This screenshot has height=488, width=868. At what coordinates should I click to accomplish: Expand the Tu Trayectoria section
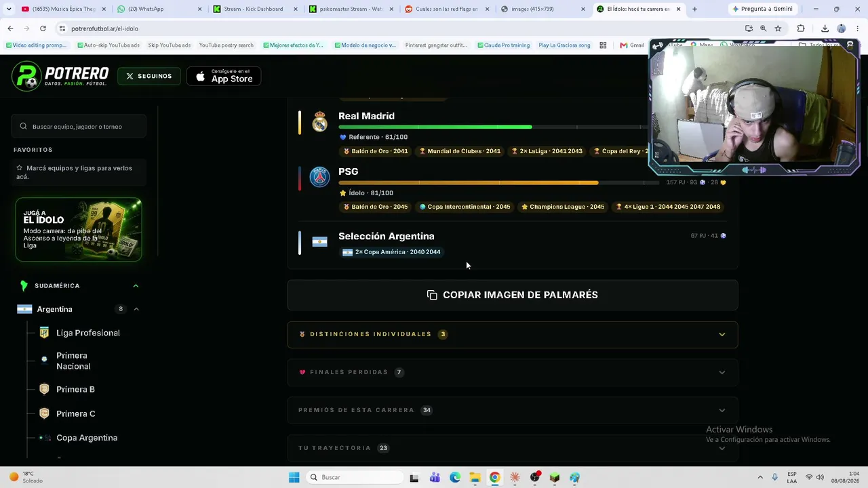click(513, 448)
